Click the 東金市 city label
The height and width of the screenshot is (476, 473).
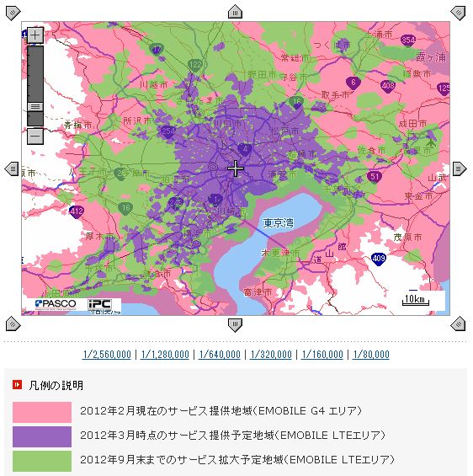click(419, 196)
